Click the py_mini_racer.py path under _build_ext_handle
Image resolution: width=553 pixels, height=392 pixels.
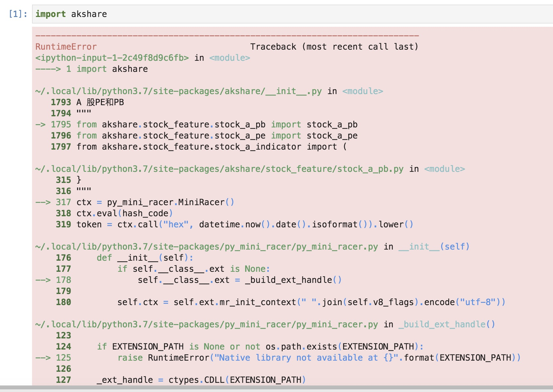click(x=206, y=324)
